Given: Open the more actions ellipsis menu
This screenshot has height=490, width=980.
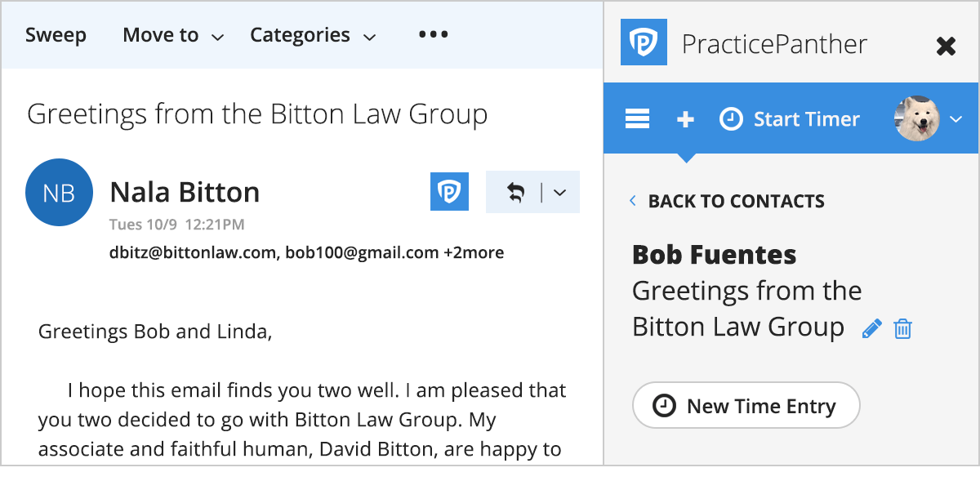Looking at the screenshot, I should pyautogui.click(x=434, y=34).
